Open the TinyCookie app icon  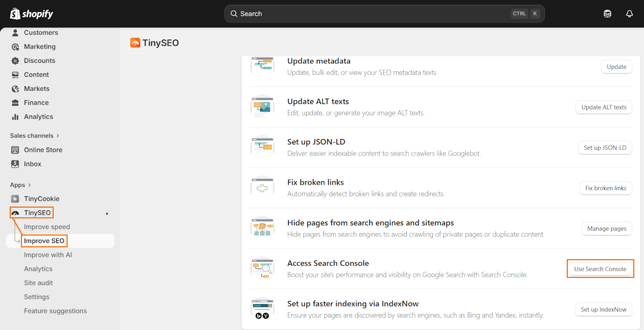[14, 199]
